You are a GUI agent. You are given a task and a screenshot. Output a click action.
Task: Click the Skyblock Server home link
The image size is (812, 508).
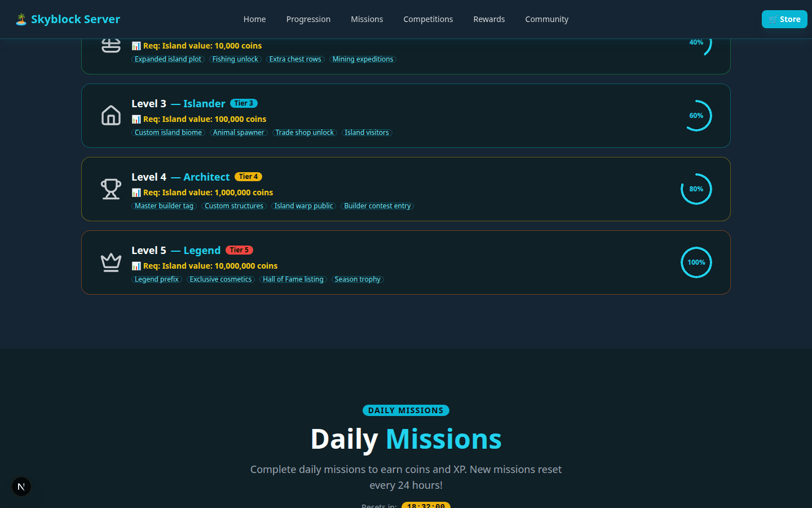pyautogui.click(x=75, y=19)
